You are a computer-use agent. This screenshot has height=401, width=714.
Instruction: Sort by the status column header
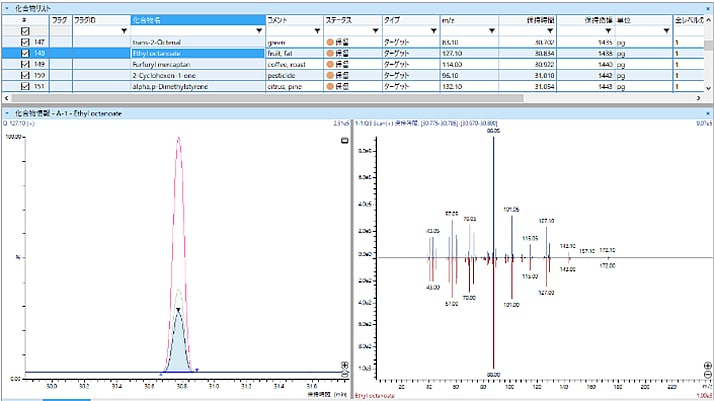pos(353,20)
